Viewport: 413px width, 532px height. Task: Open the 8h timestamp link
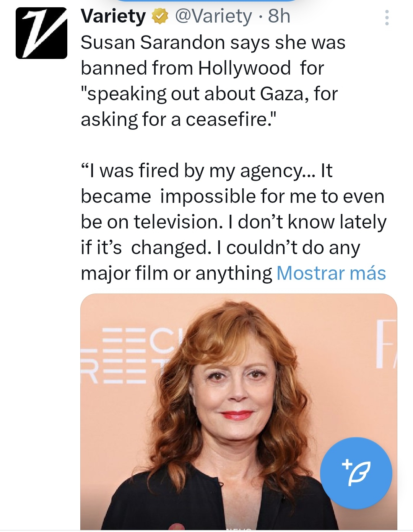click(x=279, y=16)
